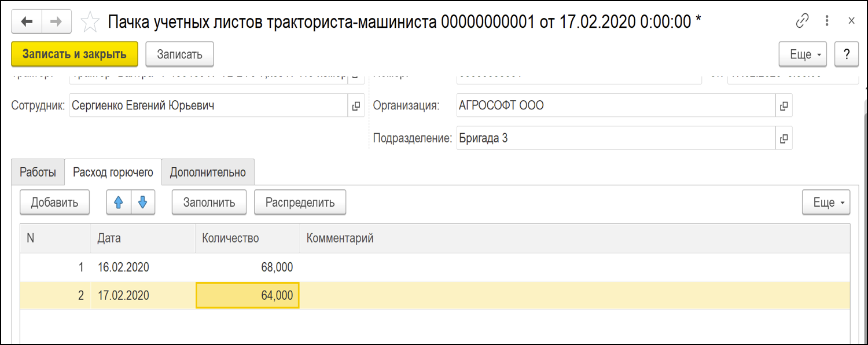Open the Подразделение field's linked record icon

coord(784,138)
